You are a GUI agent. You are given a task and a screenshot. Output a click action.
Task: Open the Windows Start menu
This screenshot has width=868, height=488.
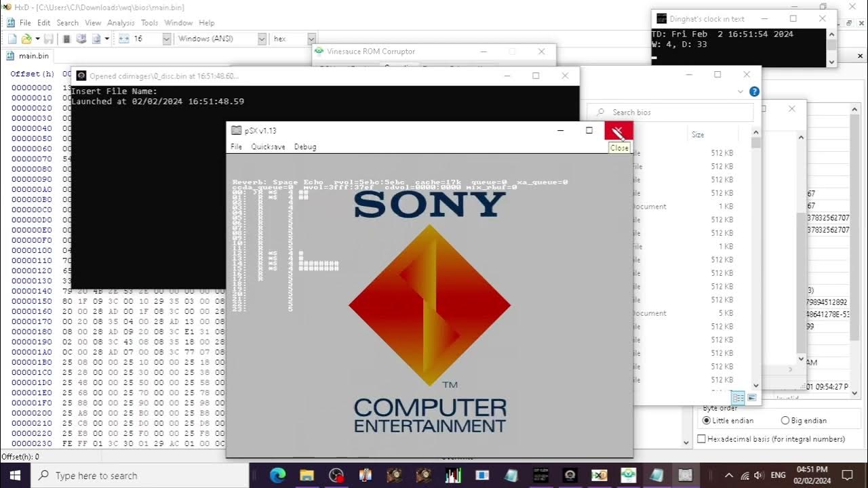click(x=15, y=476)
